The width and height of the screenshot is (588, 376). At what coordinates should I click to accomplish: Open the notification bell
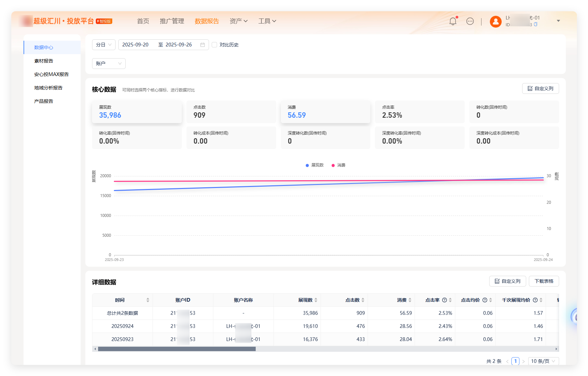tap(453, 21)
